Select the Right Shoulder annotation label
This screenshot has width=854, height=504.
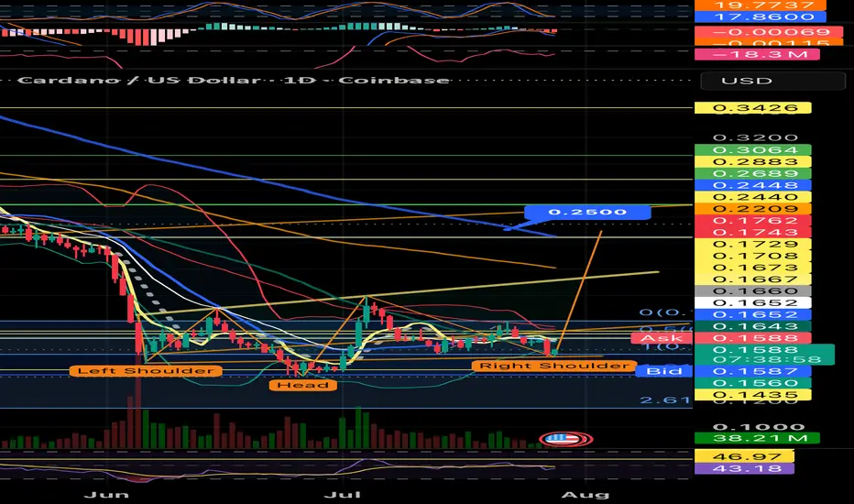553,366
